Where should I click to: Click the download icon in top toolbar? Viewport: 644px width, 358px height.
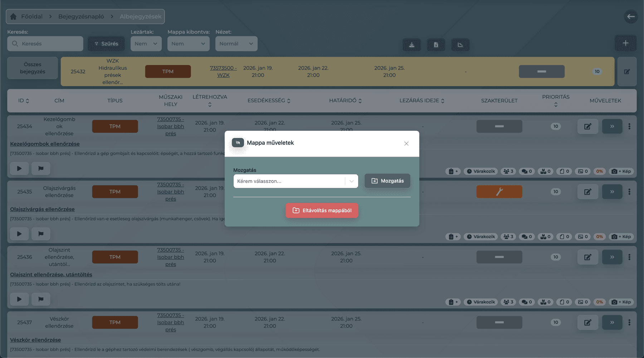pyautogui.click(x=412, y=45)
